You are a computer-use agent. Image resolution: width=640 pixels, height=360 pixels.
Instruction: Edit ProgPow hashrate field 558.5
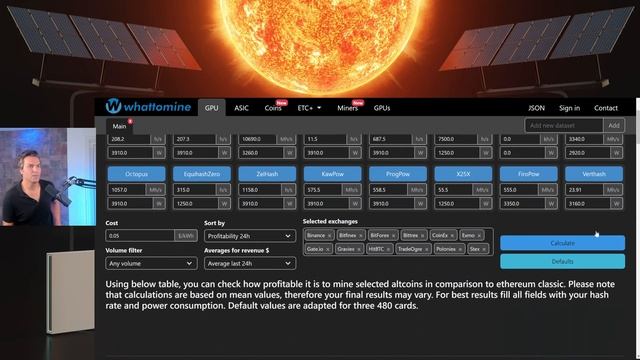pos(388,190)
